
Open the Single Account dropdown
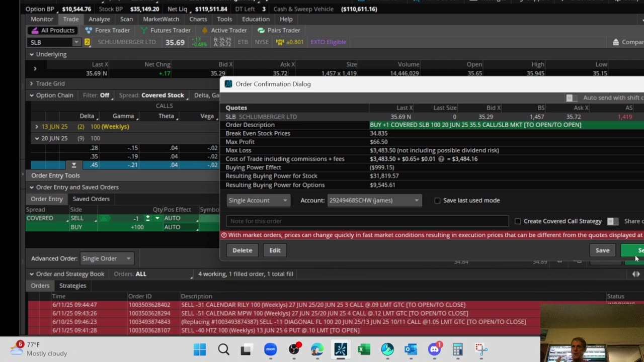(258, 201)
